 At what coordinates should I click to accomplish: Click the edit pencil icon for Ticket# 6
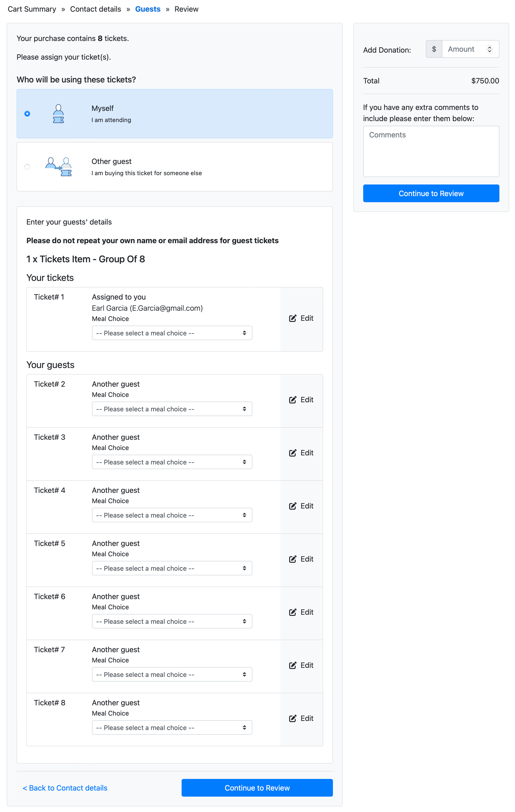coord(292,612)
